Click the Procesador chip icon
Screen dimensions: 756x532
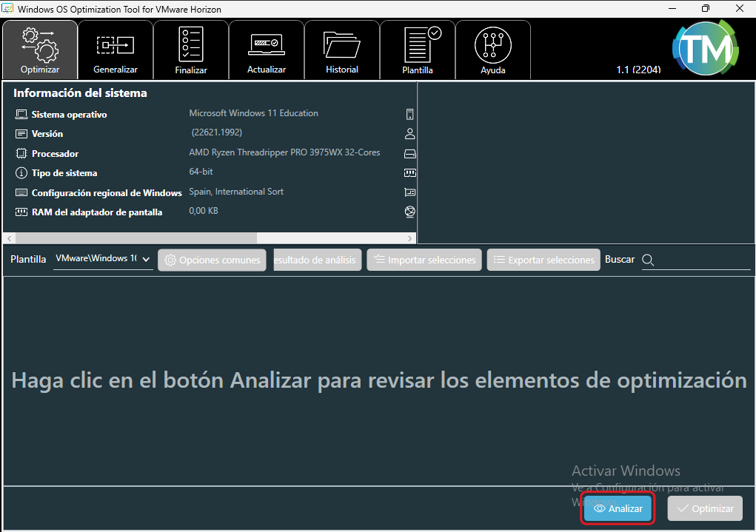pos(21,154)
